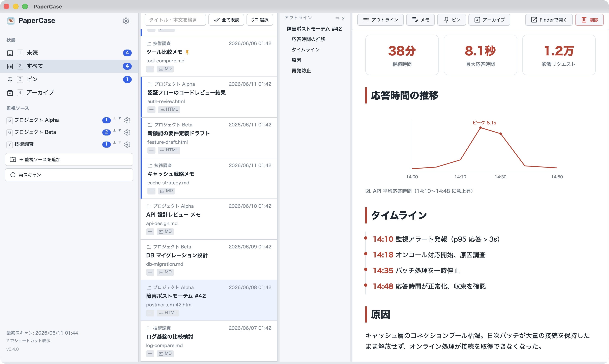Click dash tag button on api-design.md row
The image size is (609, 364).
(x=150, y=232)
